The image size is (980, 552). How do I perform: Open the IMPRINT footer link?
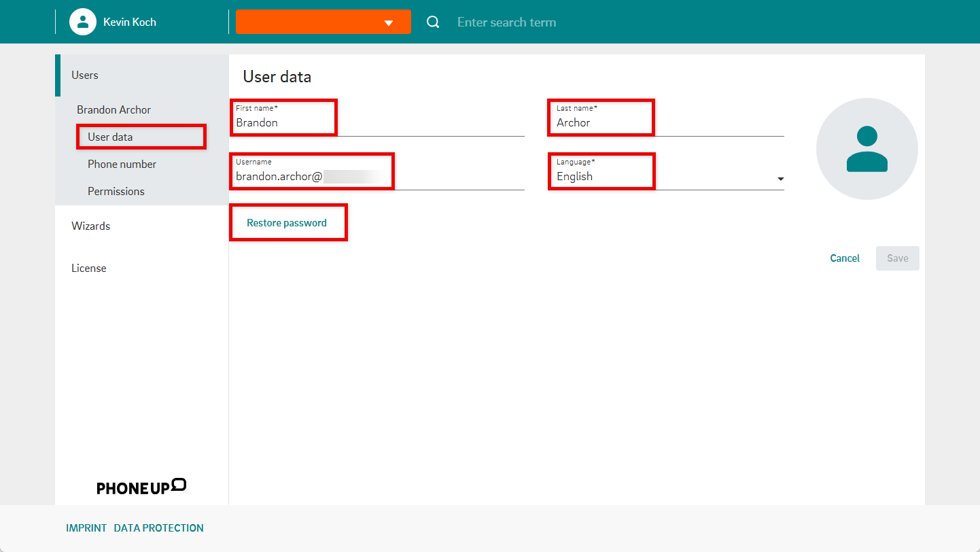pos(86,528)
